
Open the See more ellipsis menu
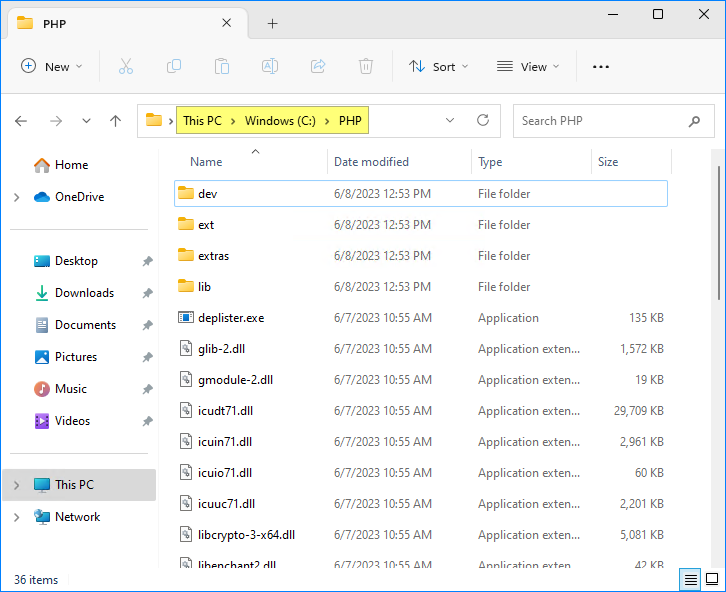601,67
